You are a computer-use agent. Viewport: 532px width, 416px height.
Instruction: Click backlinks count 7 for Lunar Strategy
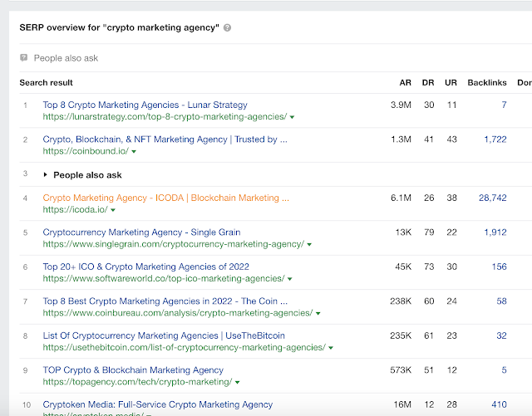coord(504,105)
